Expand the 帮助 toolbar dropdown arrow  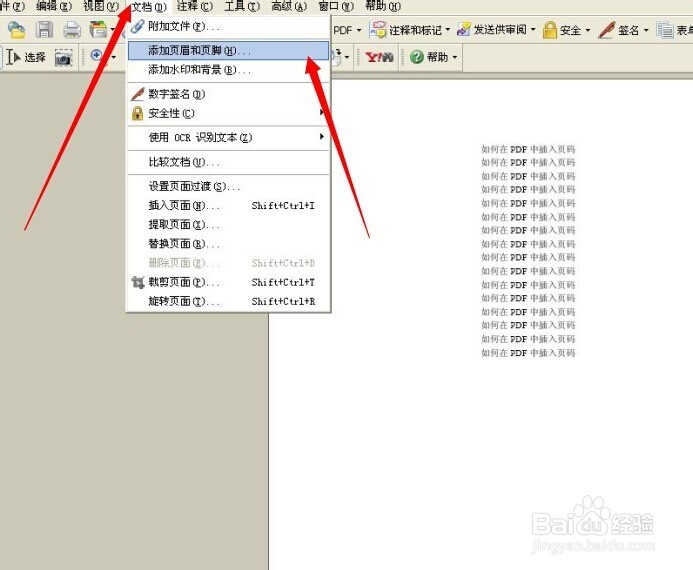tap(454, 57)
